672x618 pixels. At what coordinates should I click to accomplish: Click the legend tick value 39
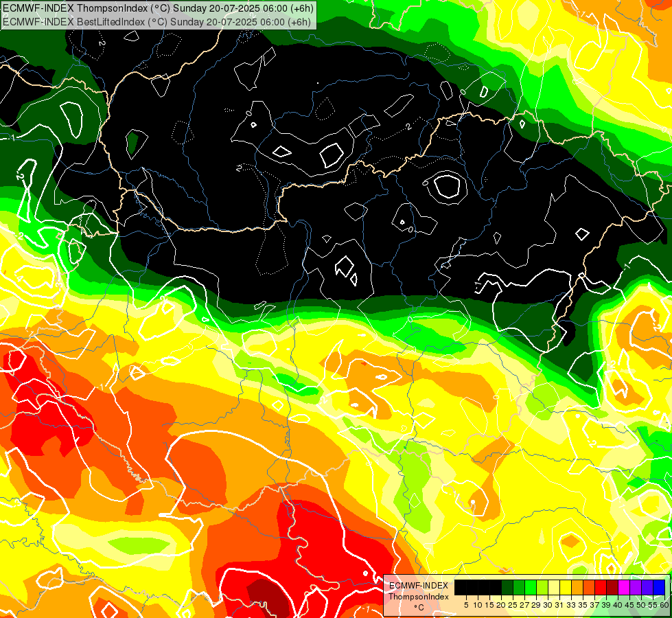pos(606,605)
